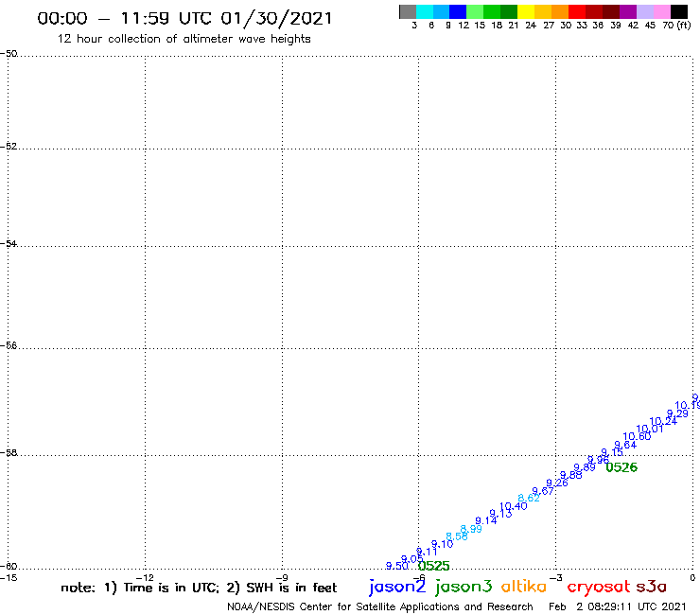Click the "Feb 2 08:29:11 UTC 2021" timestamp

pyautogui.click(x=618, y=606)
